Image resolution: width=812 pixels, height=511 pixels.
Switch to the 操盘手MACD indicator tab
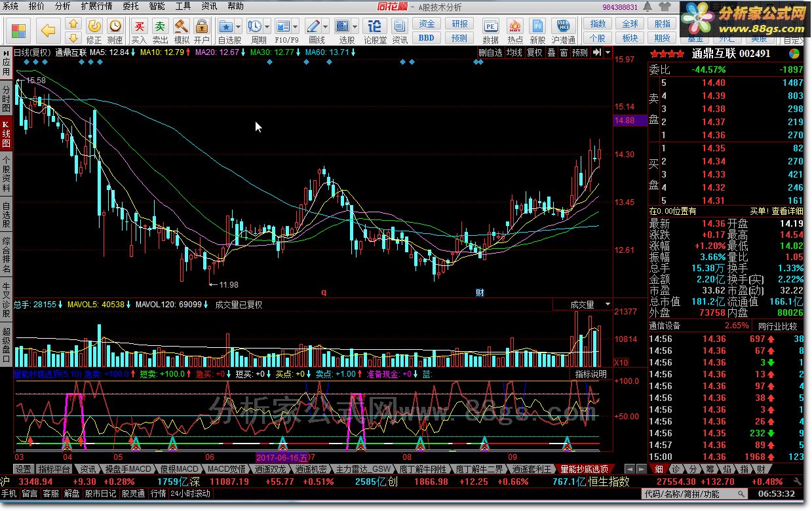coord(128,469)
